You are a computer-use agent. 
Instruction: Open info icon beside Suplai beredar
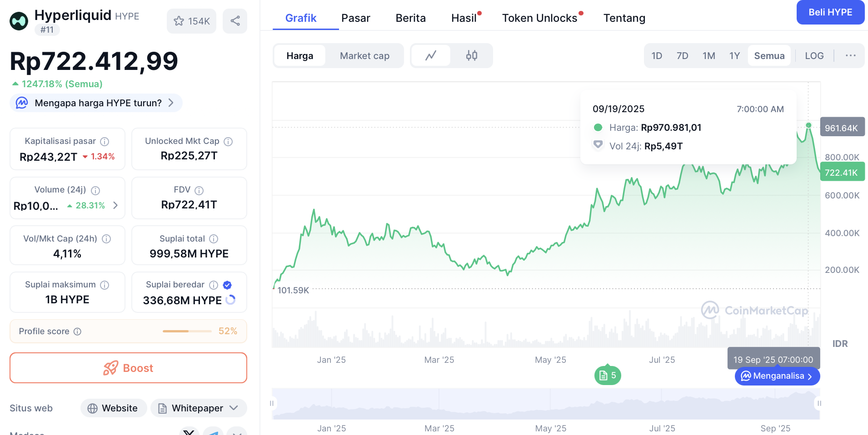pyautogui.click(x=214, y=285)
